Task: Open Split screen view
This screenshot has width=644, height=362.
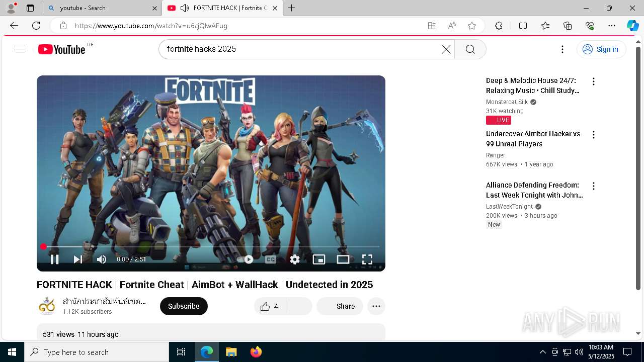Action: [523, 26]
